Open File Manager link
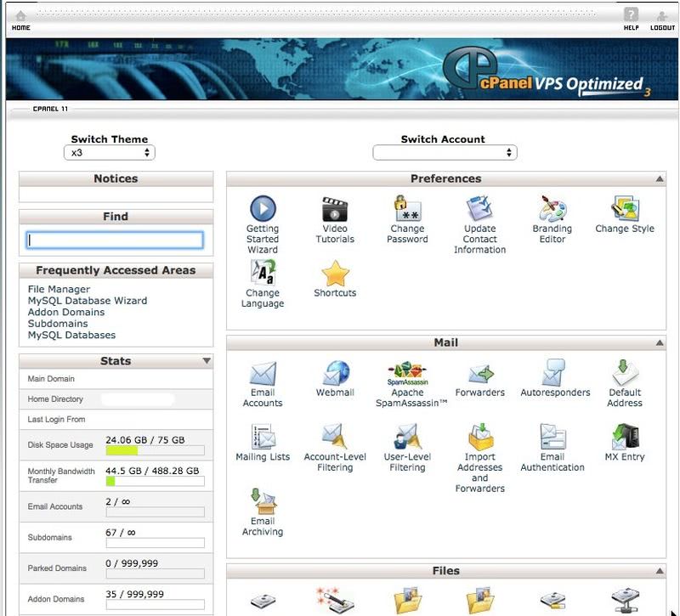 [x=59, y=289]
